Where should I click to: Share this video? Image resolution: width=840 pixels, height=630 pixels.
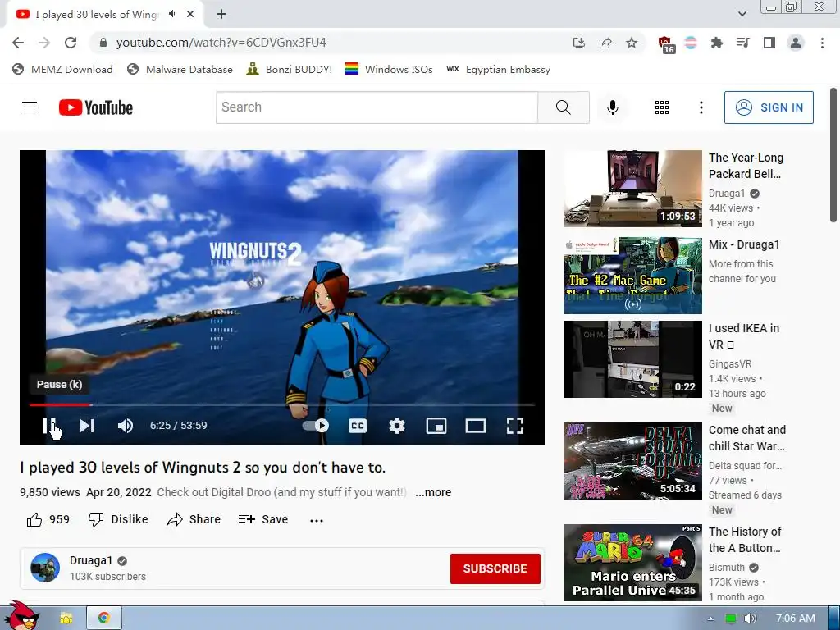click(194, 519)
